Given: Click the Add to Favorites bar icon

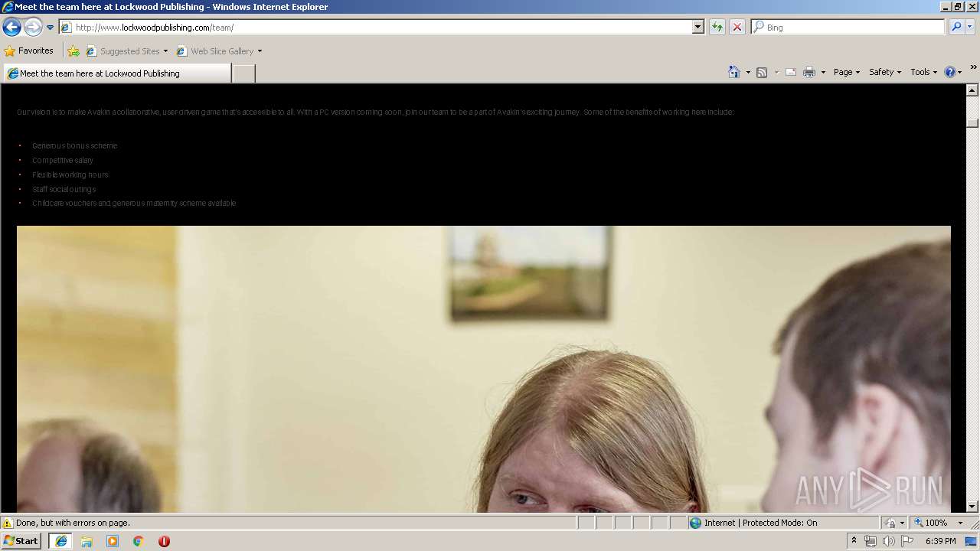Looking at the screenshot, I should (73, 51).
